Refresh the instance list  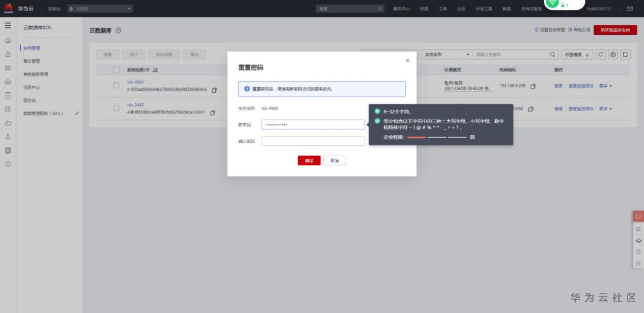[x=601, y=55]
